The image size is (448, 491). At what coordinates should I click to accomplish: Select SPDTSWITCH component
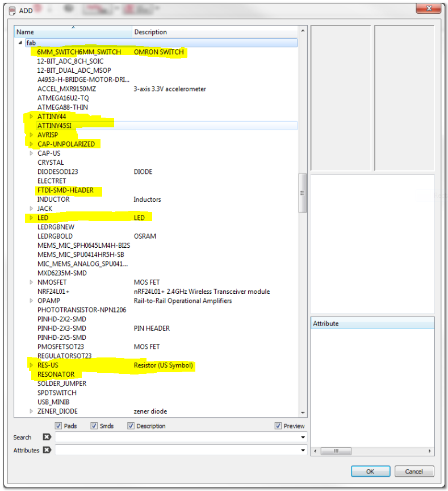click(57, 393)
